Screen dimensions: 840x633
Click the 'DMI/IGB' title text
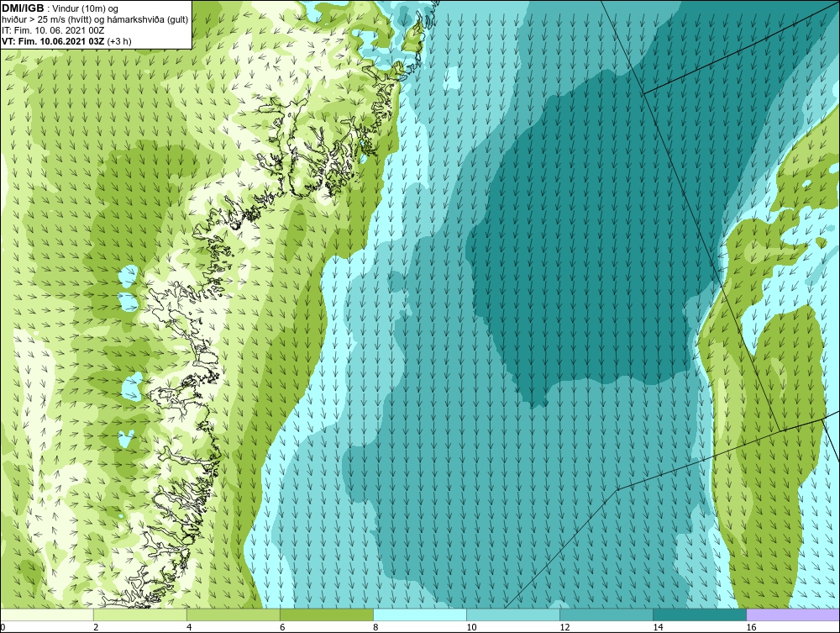point(23,8)
